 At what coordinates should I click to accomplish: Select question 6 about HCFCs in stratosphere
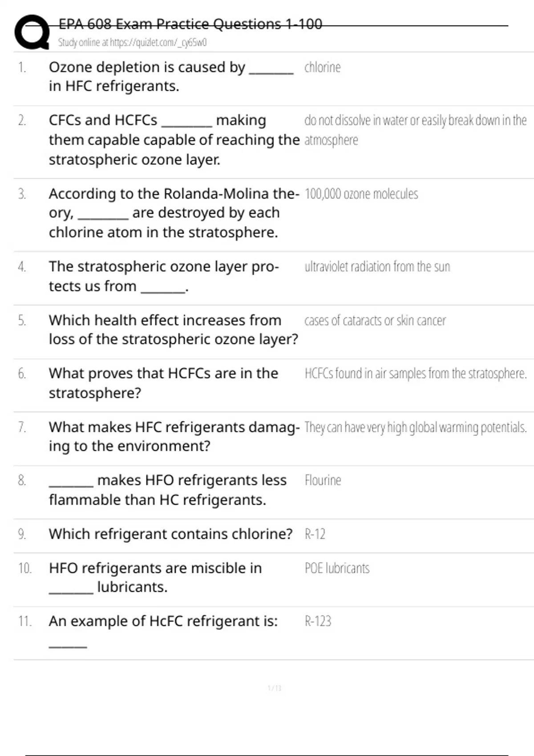click(x=163, y=383)
